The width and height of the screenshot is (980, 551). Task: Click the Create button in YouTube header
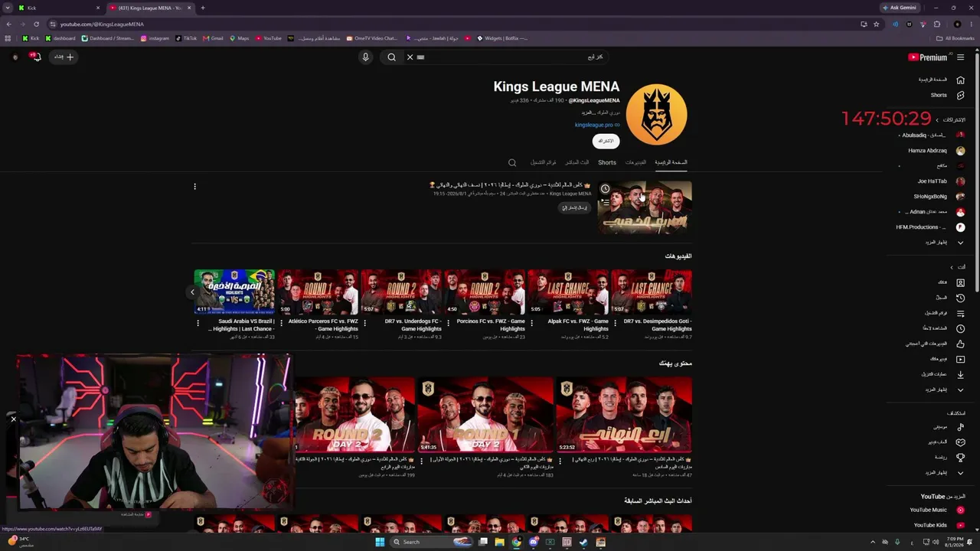64,57
